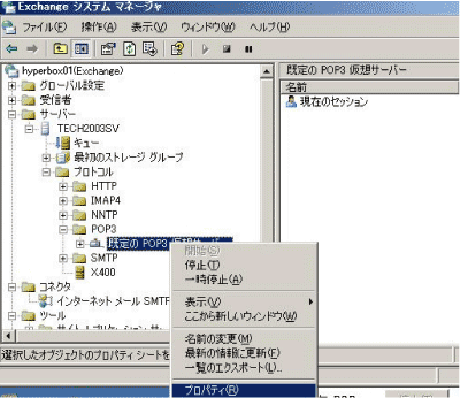460x398 pixels.
Task: Click the Up one level folder icon
Action: 61,49
